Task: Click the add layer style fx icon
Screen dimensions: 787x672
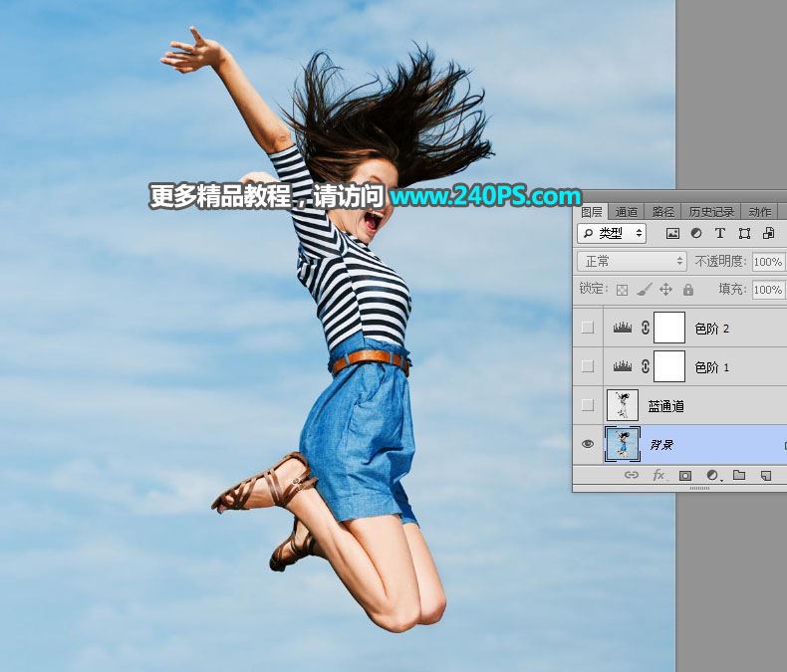Action: coord(658,476)
